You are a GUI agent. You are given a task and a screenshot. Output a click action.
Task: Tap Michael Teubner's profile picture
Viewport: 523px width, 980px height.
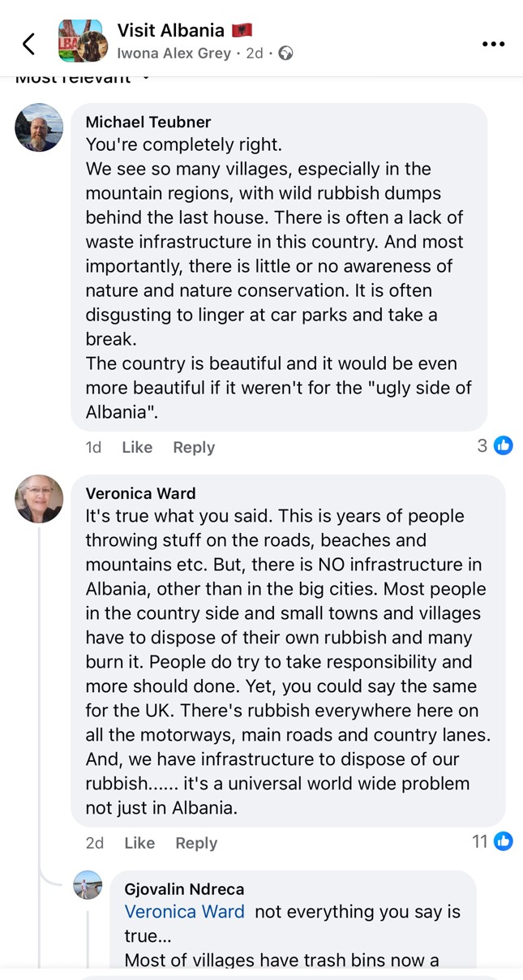(x=39, y=127)
